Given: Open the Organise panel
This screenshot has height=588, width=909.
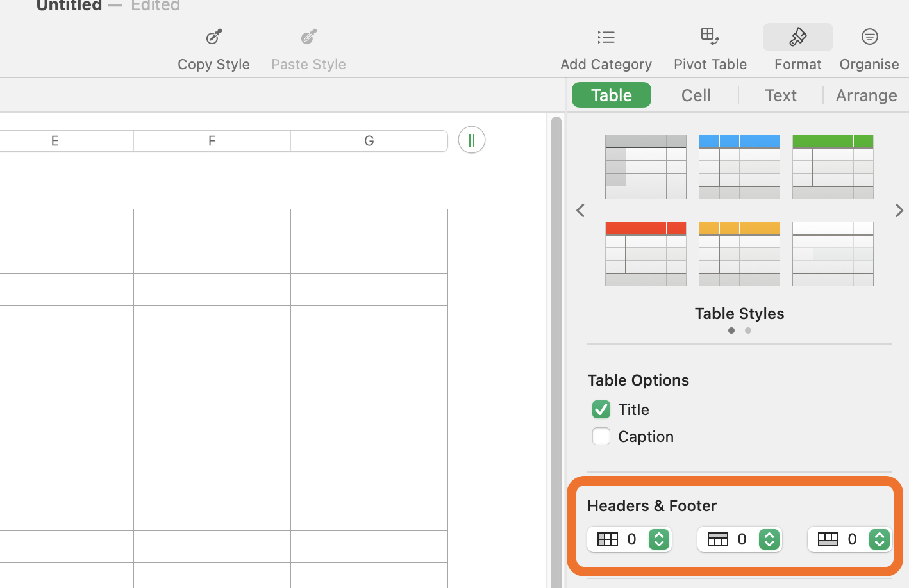Looking at the screenshot, I should [x=869, y=37].
